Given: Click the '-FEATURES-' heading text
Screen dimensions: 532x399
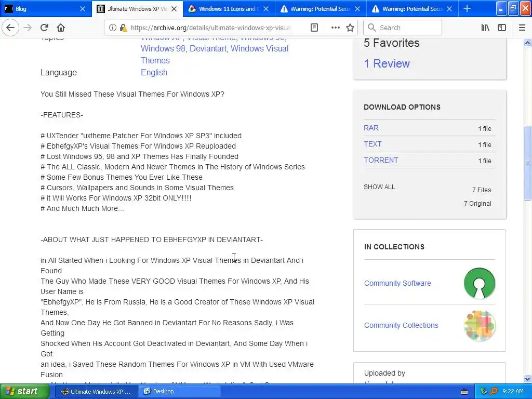Looking at the screenshot, I should point(62,115).
